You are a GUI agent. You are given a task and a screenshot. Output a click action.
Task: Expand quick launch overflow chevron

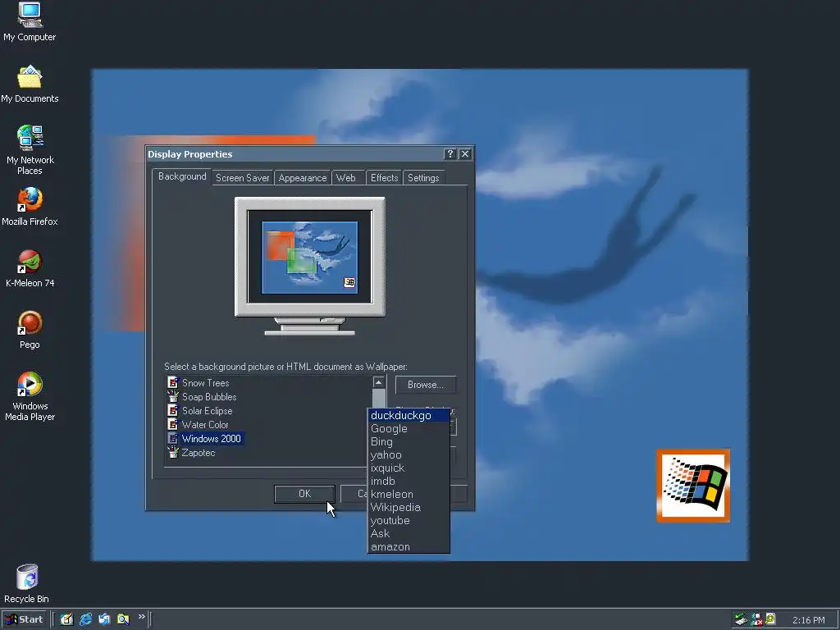coord(141,617)
